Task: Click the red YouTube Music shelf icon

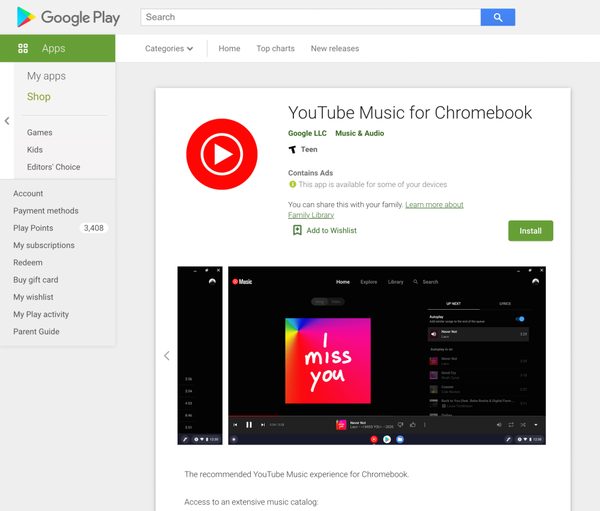Action: (374, 439)
